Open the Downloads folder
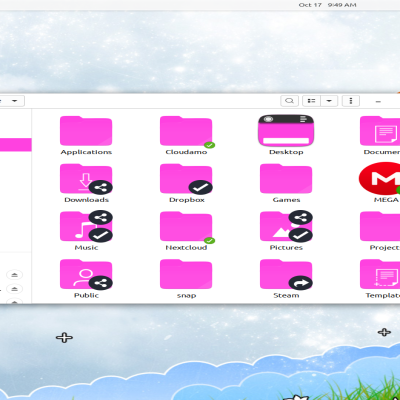Image resolution: width=400 pixels, height=400 pixels. [86, 179]
